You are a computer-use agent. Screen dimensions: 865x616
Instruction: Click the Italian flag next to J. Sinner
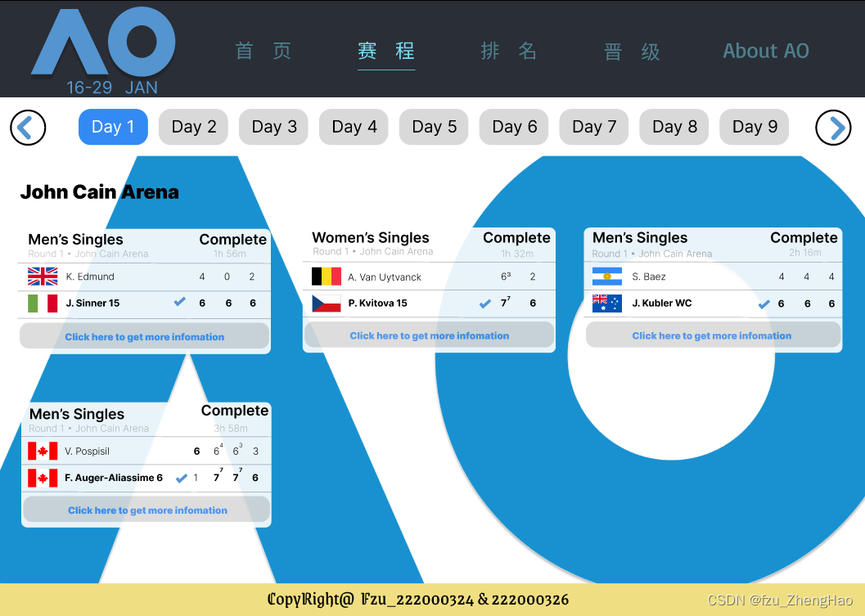tap(43, 304)
